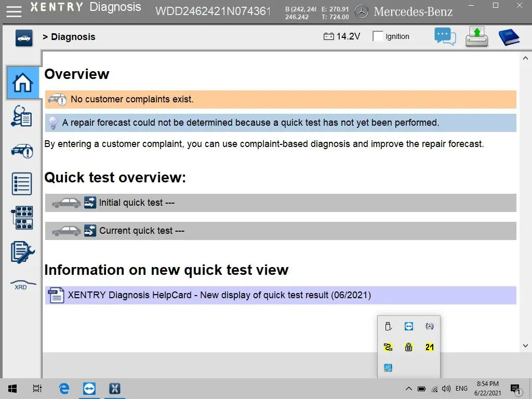This screenshot has width=532, height=399.
Task: Click the 14.2V battery voltage reading
Action: point(348,36)
